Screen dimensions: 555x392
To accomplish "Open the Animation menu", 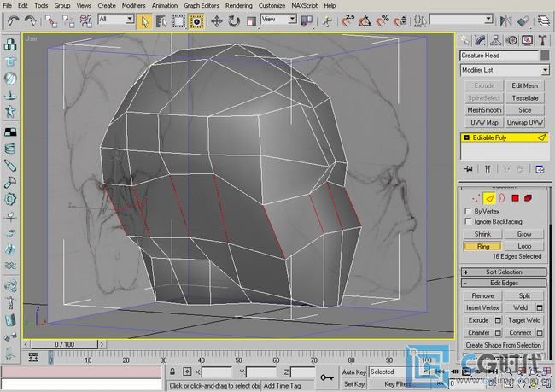I will pos(165,6).
